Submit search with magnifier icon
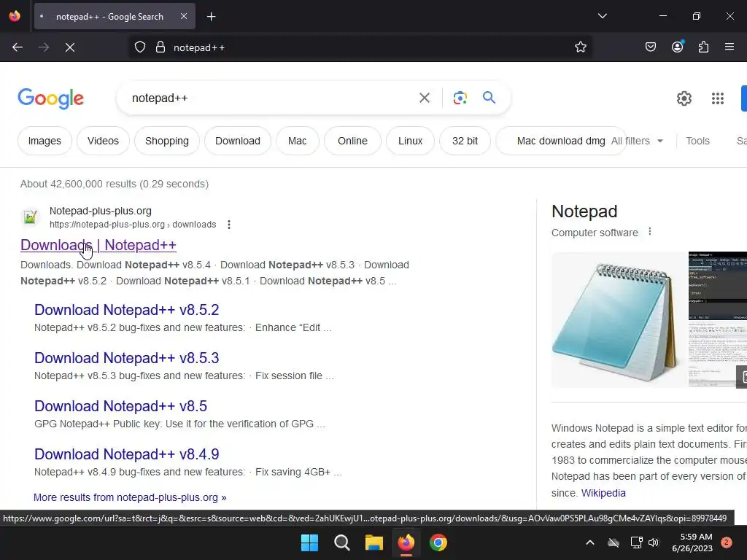Viewport: 747px width, 560px height. (489, 98)
